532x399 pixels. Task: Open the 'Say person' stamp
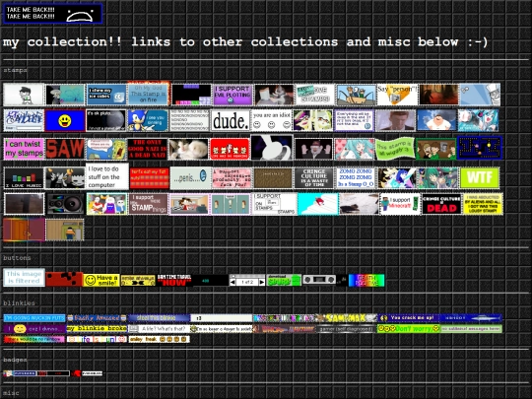[397, 95]
